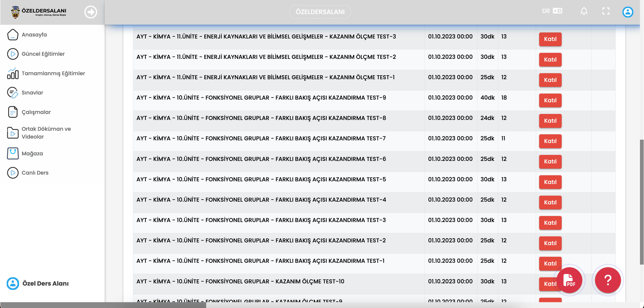Go to Canlı Ders
Screen dimensions: 644x308
[35, 173]
